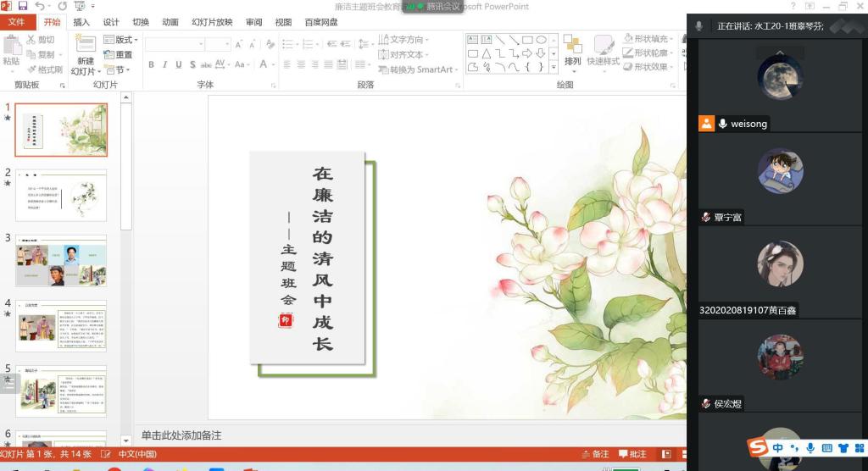The height and width of the screenshot is (471, 868).
Task: Switch to the Insert (插入) tab
Action: point(81,22)
